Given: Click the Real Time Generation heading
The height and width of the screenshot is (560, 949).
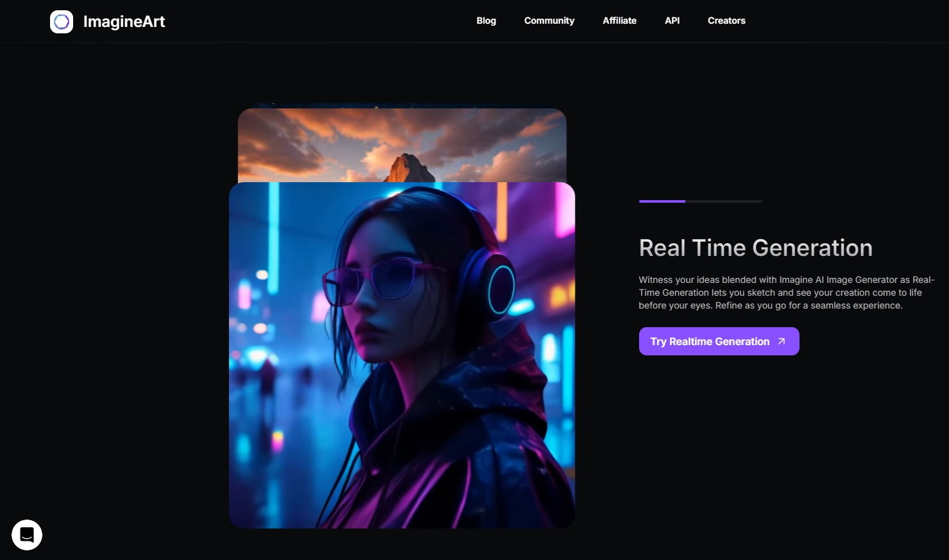Looking at the screenshot, I should [755, 248].
